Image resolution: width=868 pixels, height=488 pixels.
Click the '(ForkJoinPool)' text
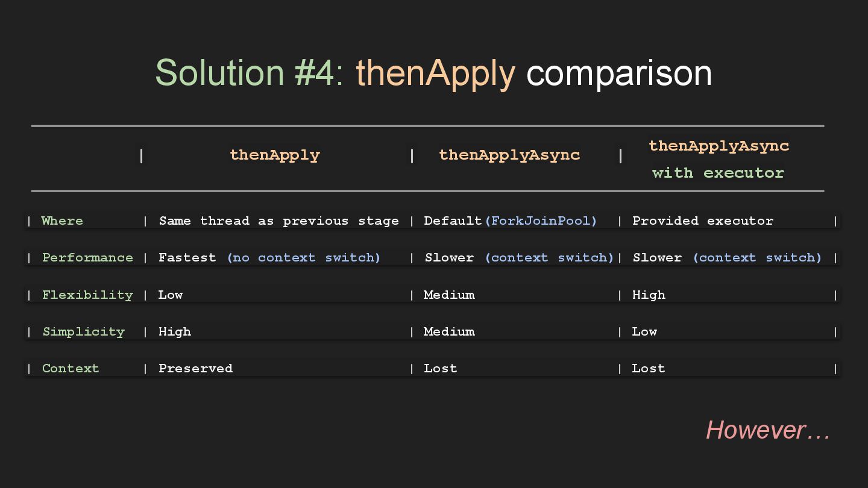pyautogui.click(x=541, y=221)
